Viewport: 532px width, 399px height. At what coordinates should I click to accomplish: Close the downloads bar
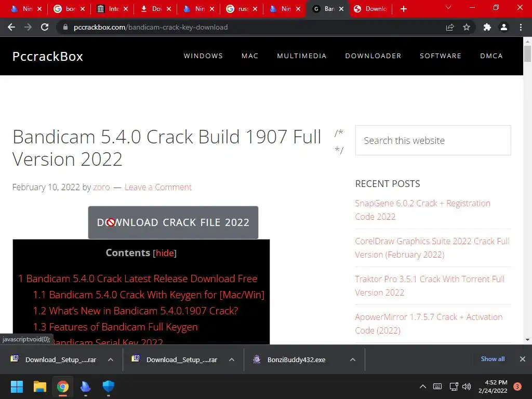click(523, 359)
